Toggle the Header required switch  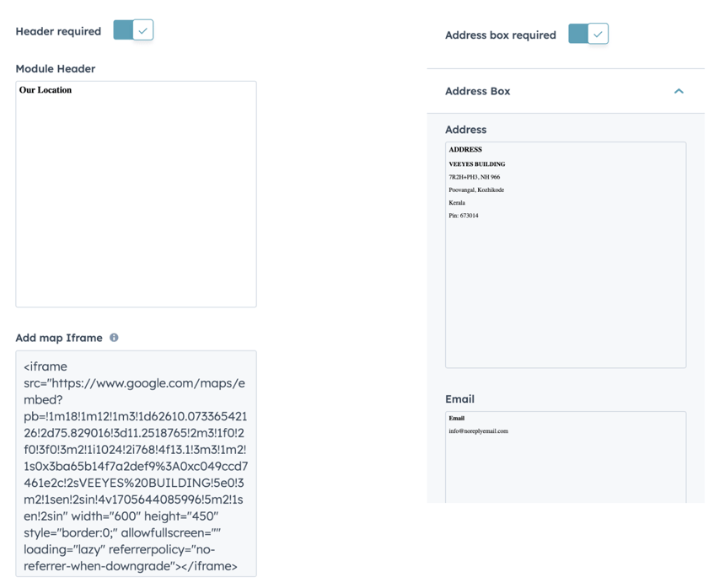(133, 30)
